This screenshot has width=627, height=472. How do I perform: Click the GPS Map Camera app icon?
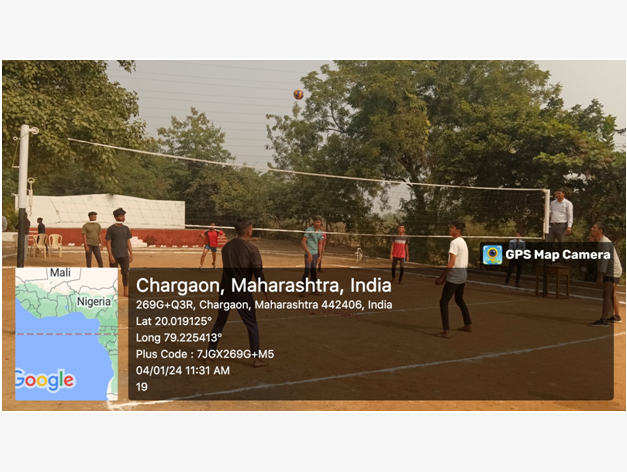[492, 255]
